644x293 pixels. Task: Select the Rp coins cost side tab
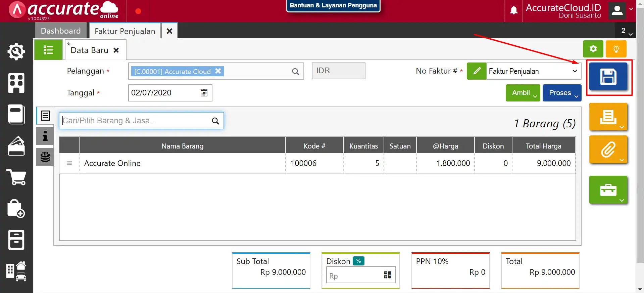pos(45,157)
